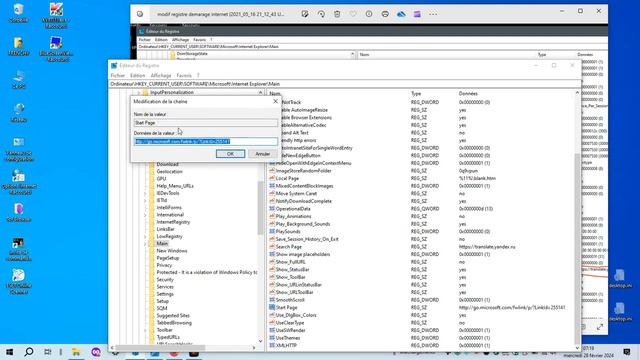Select the Local Page value name
Viewport: 640px width, 360px height.
(287, 178)
